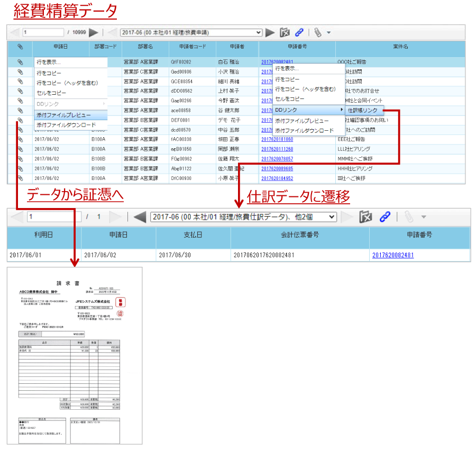Screen dimensions: 476x450
Task: Click previous dataset arrow in lower toolbar
Action: [x=140, y=217]
